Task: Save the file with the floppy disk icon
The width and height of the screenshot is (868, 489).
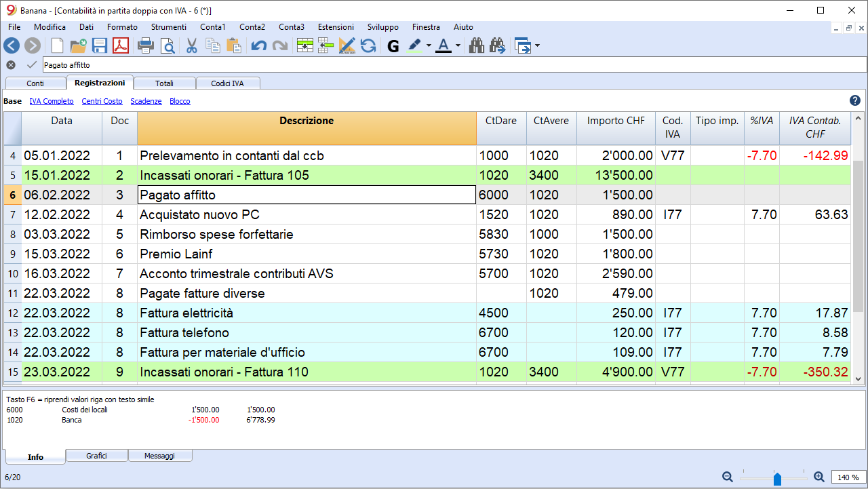Action: pos(100,45)
